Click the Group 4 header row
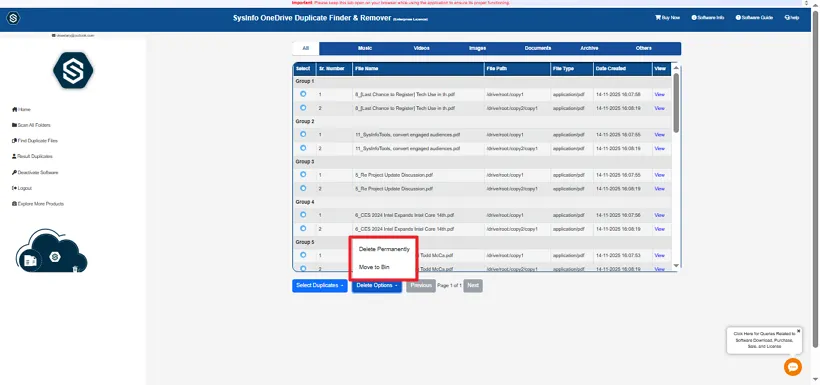 [x=482, y=202]
